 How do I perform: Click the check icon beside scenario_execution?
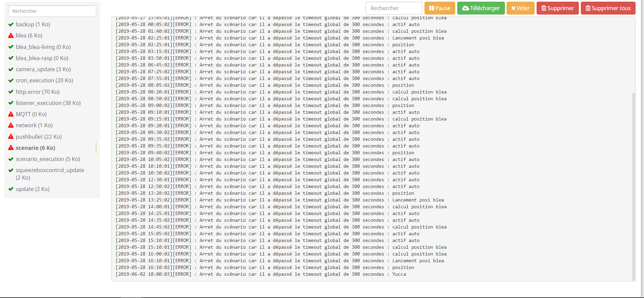pos(11,159)
